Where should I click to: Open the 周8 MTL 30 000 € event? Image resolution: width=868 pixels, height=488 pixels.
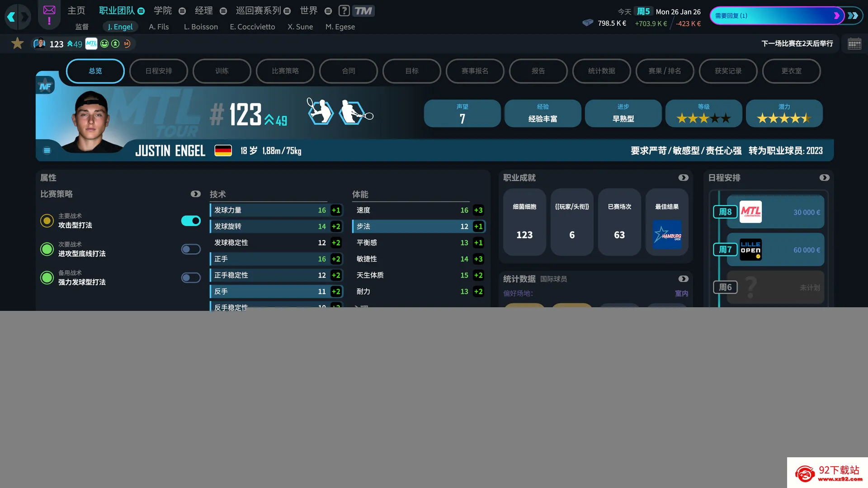click(x=775, y=212)
